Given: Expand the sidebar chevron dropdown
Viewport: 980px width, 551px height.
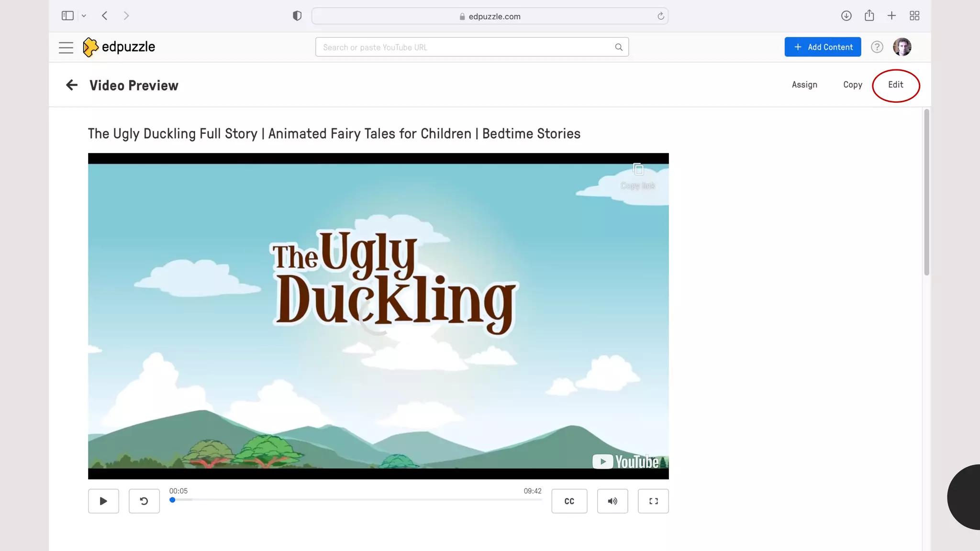Looking at the screenshot, I should (x=84, y=16).
